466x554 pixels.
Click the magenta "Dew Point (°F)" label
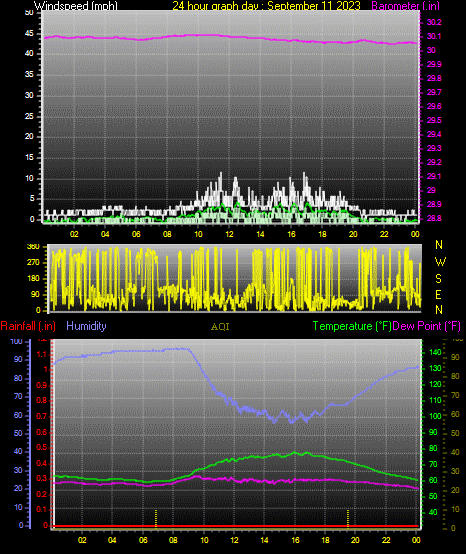tap(426, 326)
